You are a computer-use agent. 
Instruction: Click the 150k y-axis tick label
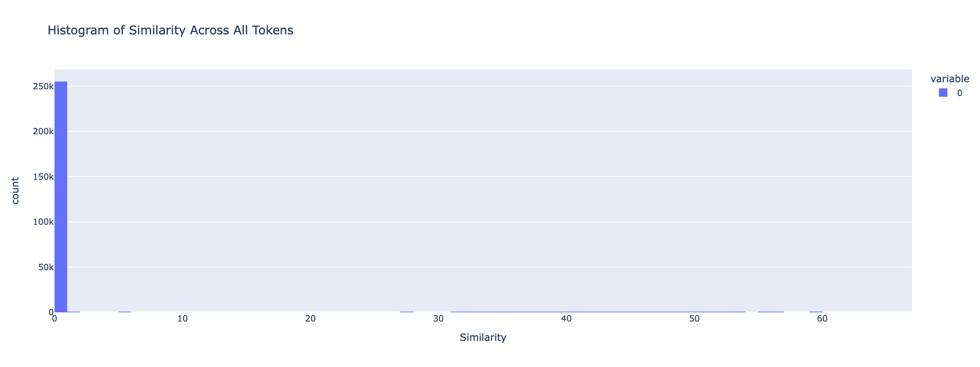pos(43,177)
